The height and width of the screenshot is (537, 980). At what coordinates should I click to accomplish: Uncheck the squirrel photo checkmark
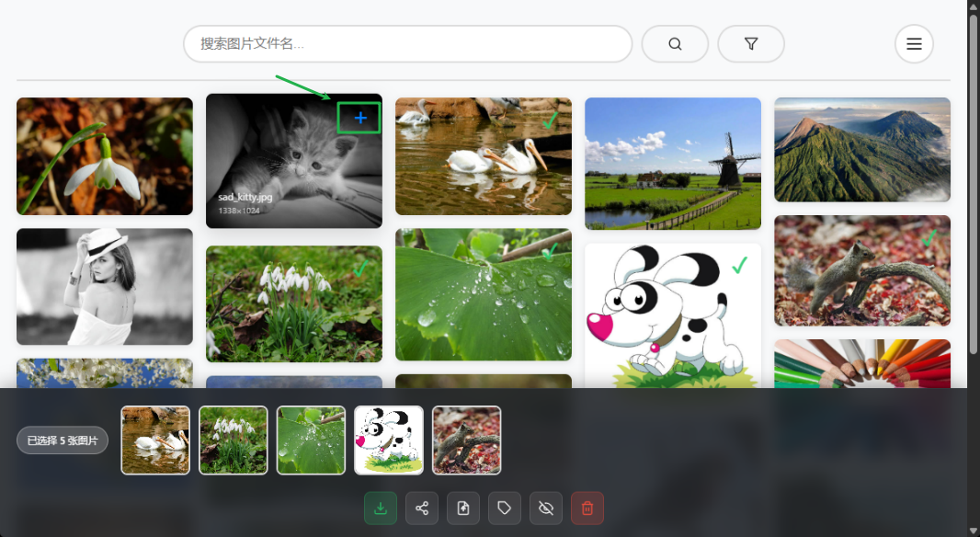(929, 238)
